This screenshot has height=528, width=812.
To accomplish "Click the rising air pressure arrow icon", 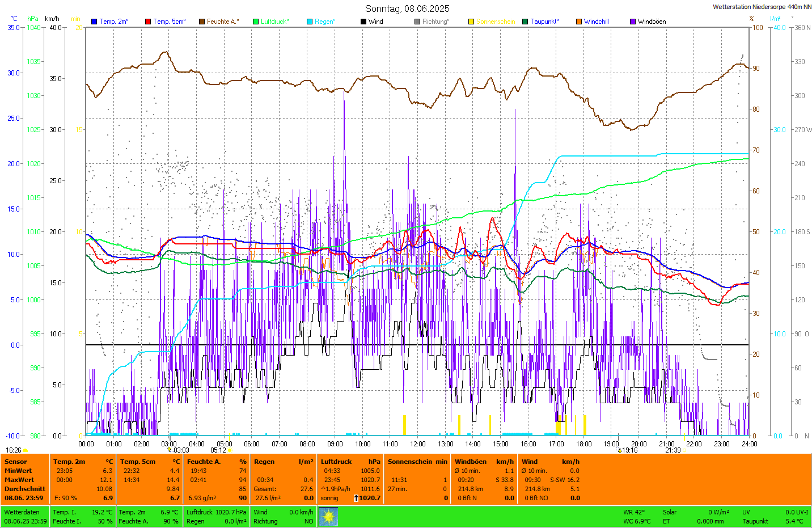I will pos(356,498).
